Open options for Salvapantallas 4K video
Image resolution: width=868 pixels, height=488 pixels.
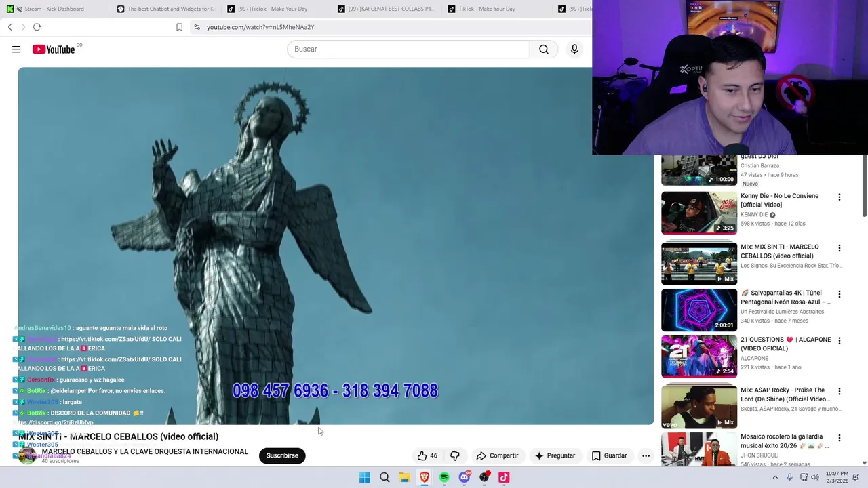tap(839, 295)
